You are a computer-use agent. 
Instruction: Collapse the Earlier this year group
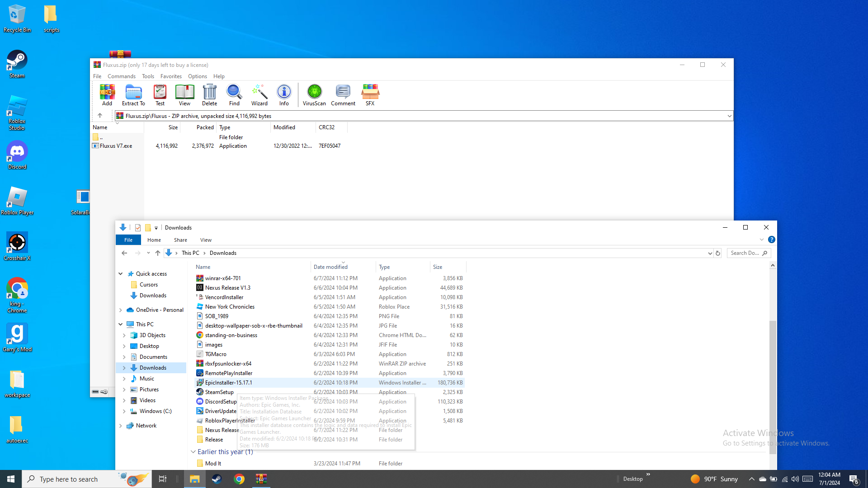click(x=193, y=452)
